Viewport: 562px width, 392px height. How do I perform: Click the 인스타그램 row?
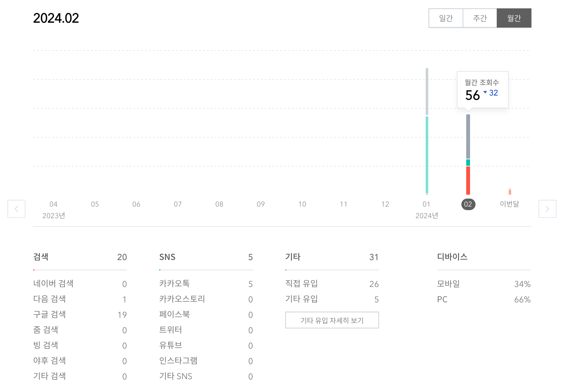click(x=206, y=361)
